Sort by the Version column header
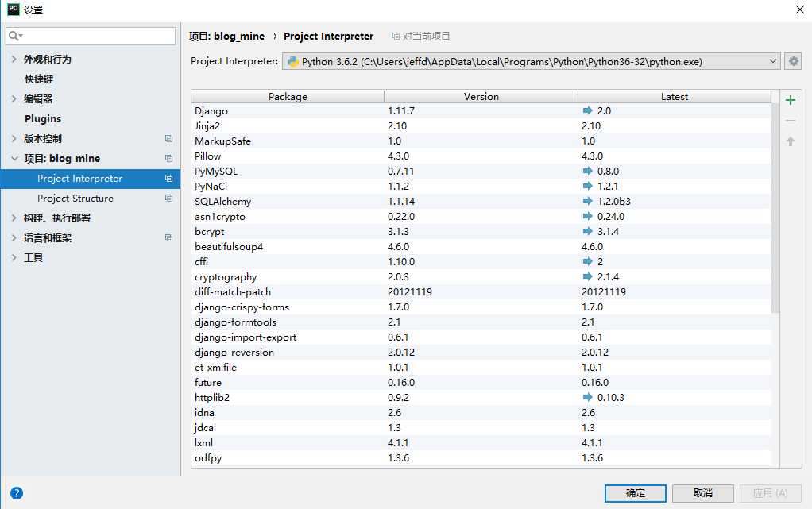 click(481, 96)
